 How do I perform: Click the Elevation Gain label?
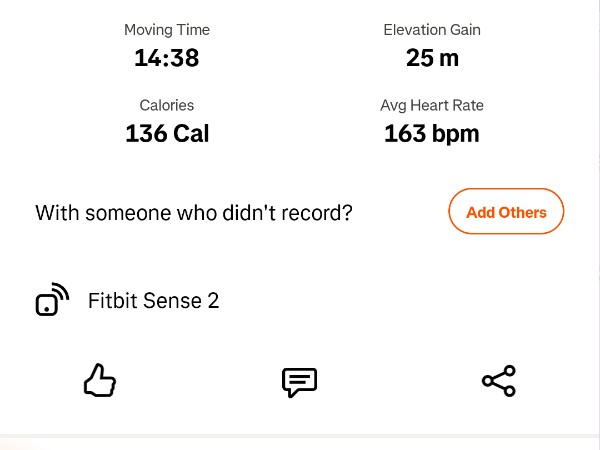coord(432,30)
